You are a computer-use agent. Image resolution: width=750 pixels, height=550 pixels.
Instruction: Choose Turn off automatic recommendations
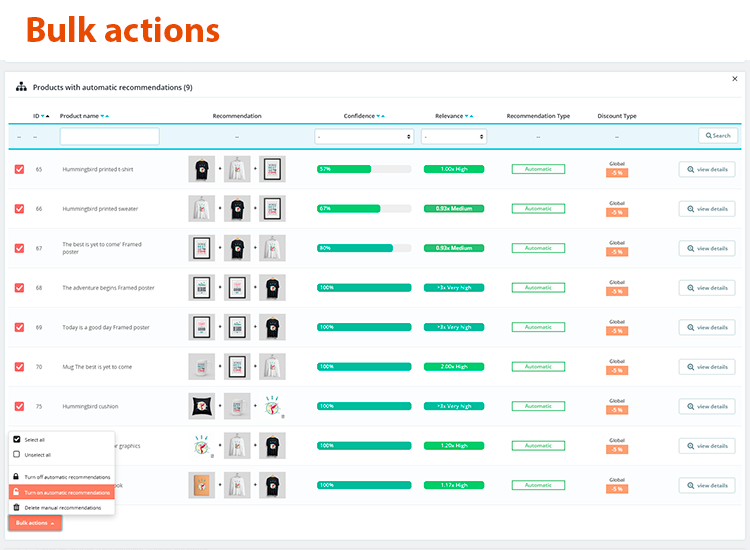pos(61,477)
